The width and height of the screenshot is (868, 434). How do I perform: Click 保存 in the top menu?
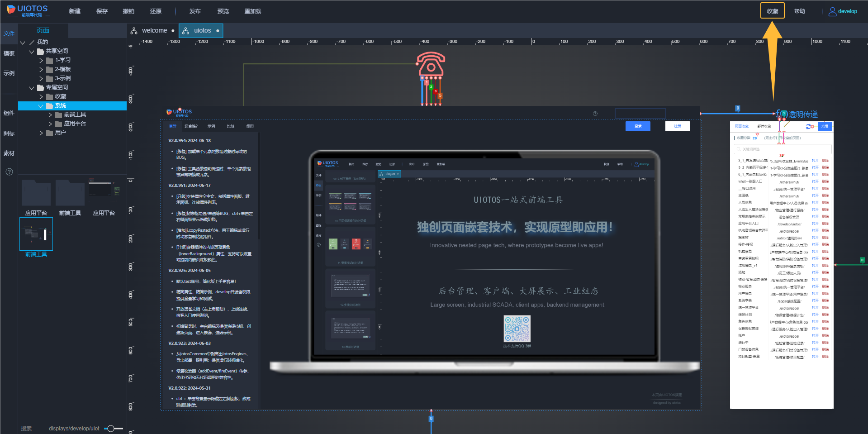click(102, 11)
